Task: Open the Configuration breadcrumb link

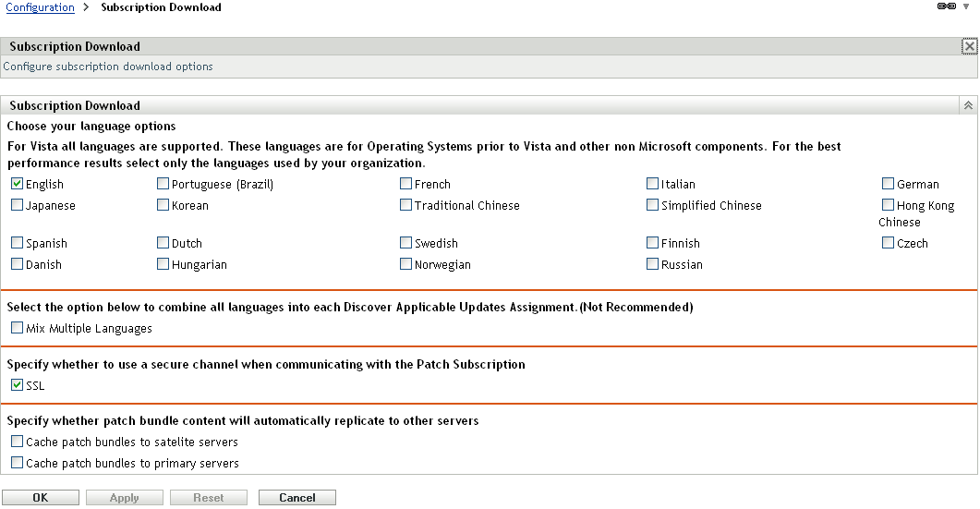Action: [40, 7]
